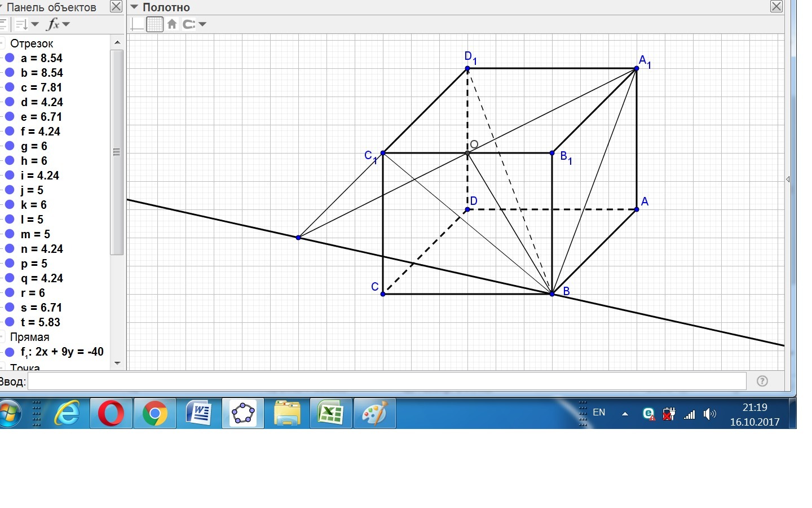Select the text i = 4.24 in the list

click(x=40, y=176)
